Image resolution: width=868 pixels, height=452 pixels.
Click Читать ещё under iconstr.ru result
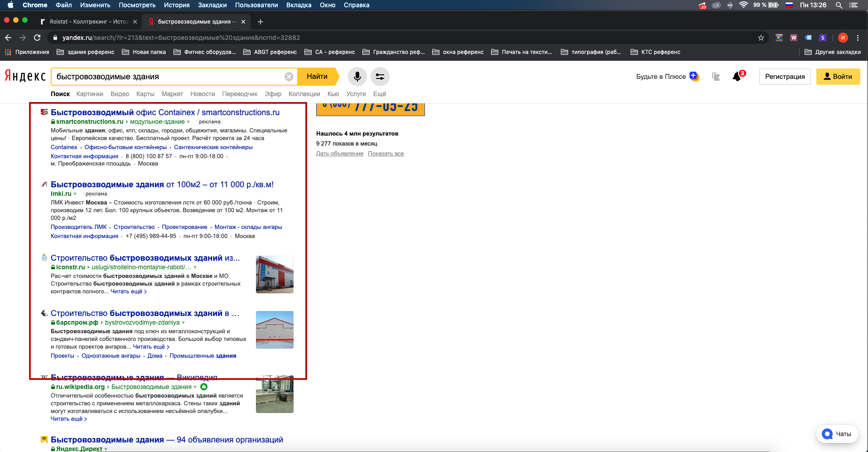click(129, 292)
